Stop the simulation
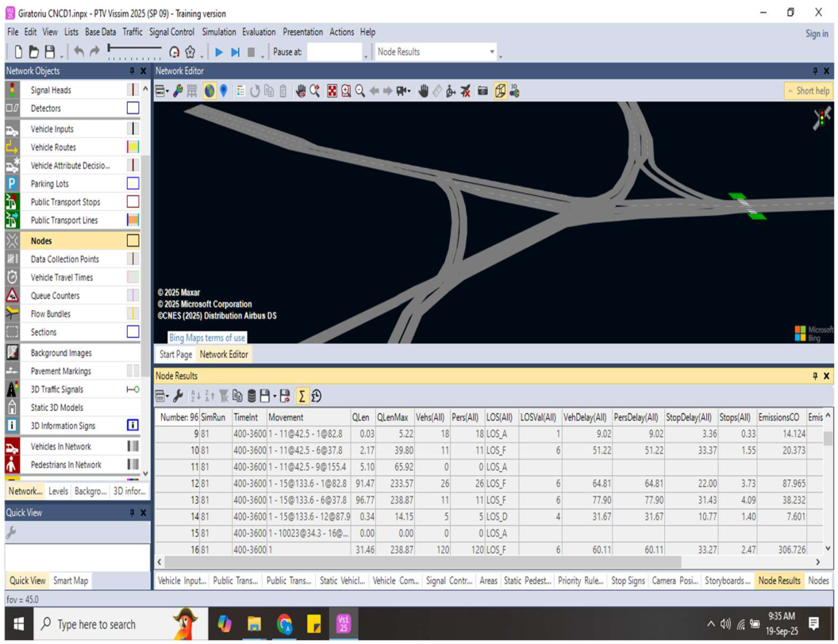 point(251,52)
